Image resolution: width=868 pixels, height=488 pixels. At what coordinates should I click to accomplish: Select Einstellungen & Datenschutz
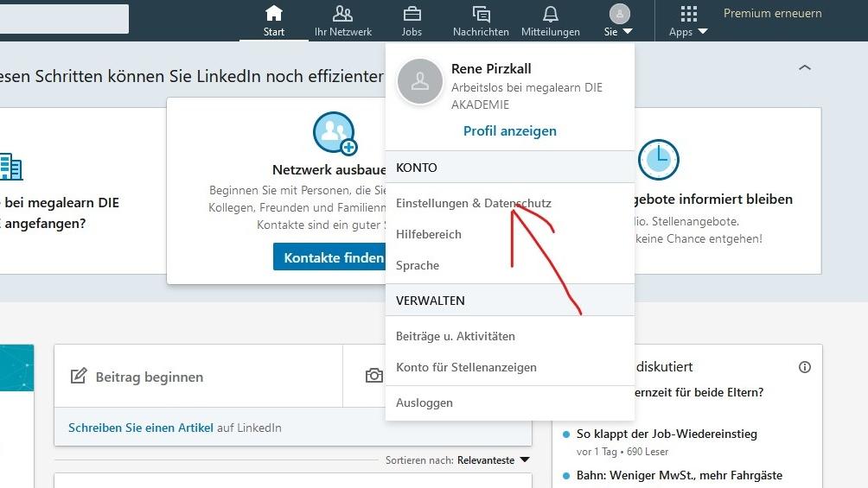(x=473, y=203)
